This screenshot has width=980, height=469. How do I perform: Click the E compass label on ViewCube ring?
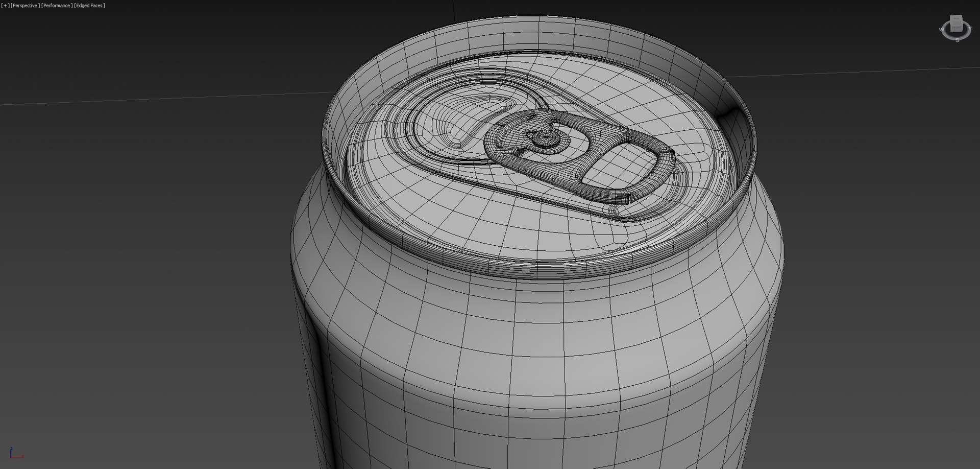(x=970, y=28)
